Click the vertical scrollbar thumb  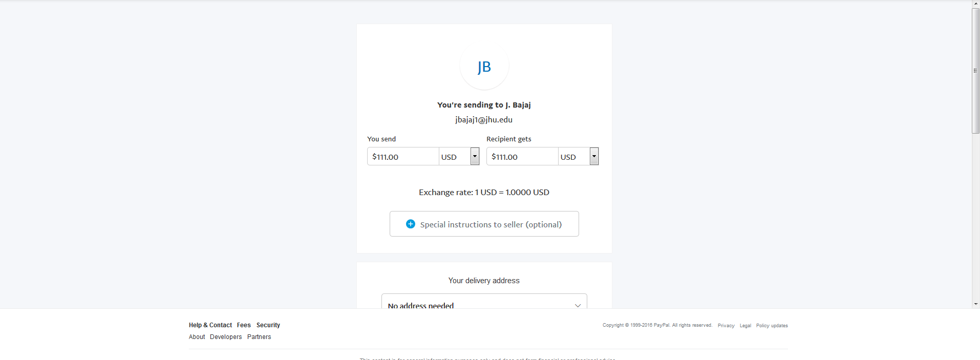tap(975, 71)
